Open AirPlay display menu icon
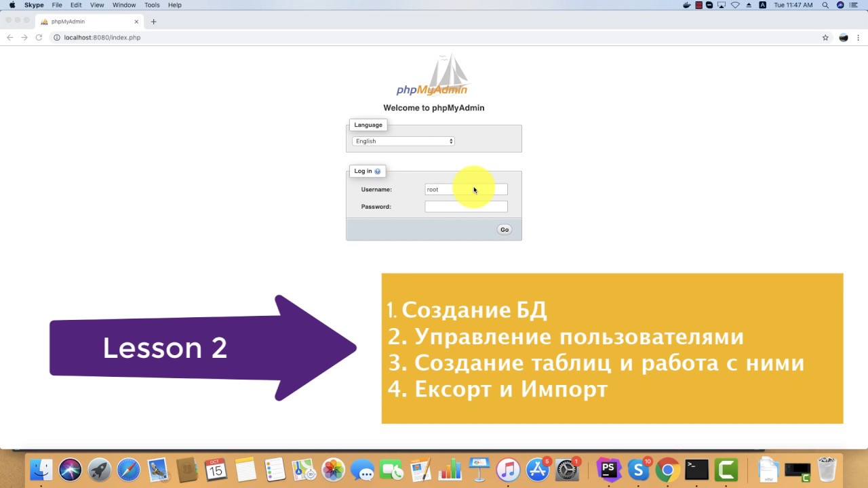The height and width of the screenshot is (488, 868). (x=722, y=5)
